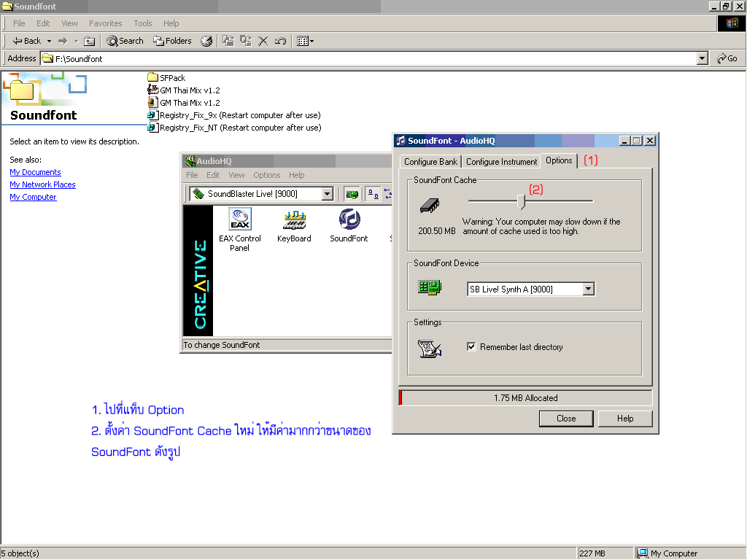Click the Undo toolbar icon in Explorer

[281, 41]
